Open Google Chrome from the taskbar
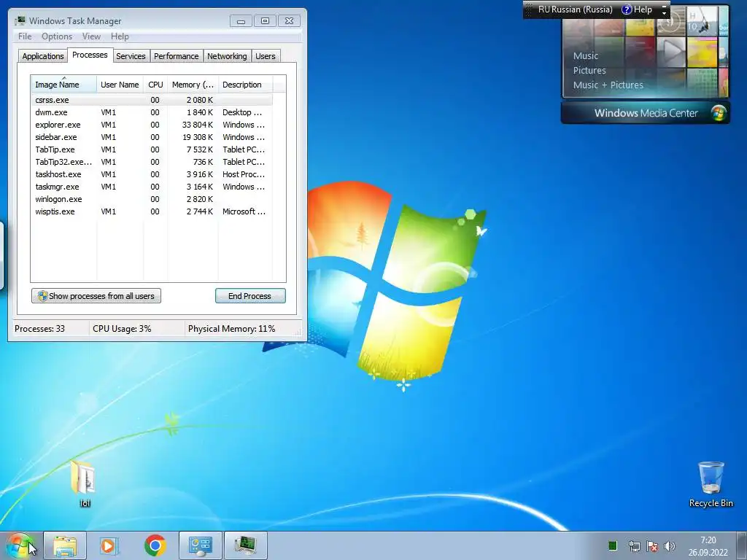The height and width of the screenshot is (560, 747). tap(155, 545)
